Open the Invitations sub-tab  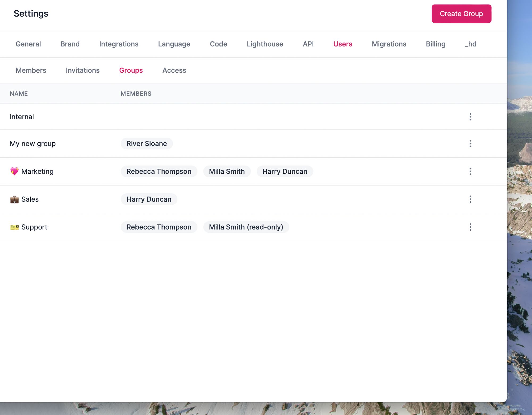[x=83, y=70]
